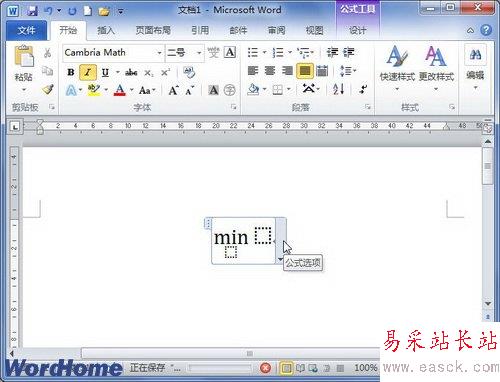Click the equation's upper dotted placeholder
Viewport: 500px width, 382px height.
click(263, 235)
